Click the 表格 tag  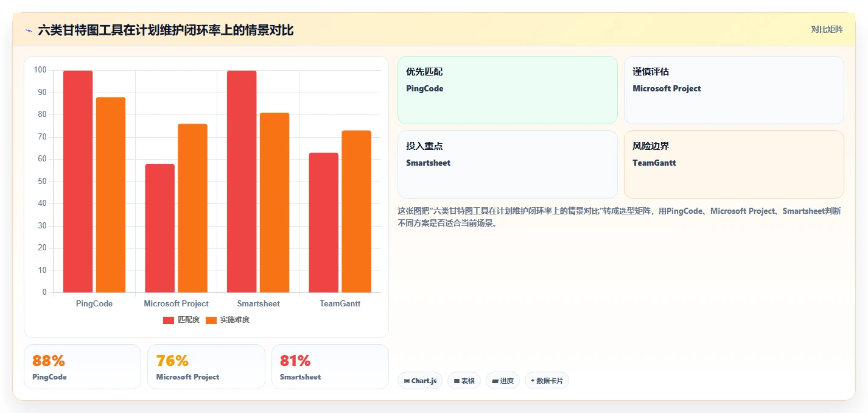coord(464,381)
